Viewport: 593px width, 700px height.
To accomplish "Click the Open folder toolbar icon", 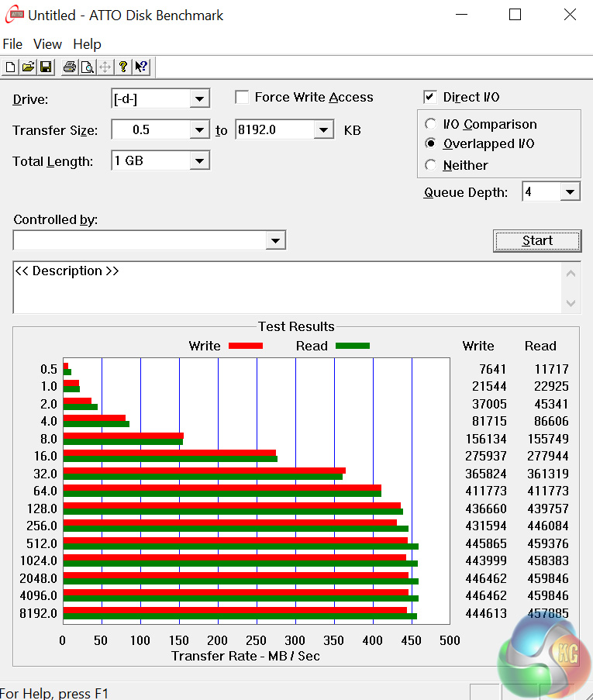I will click(28, 67).
